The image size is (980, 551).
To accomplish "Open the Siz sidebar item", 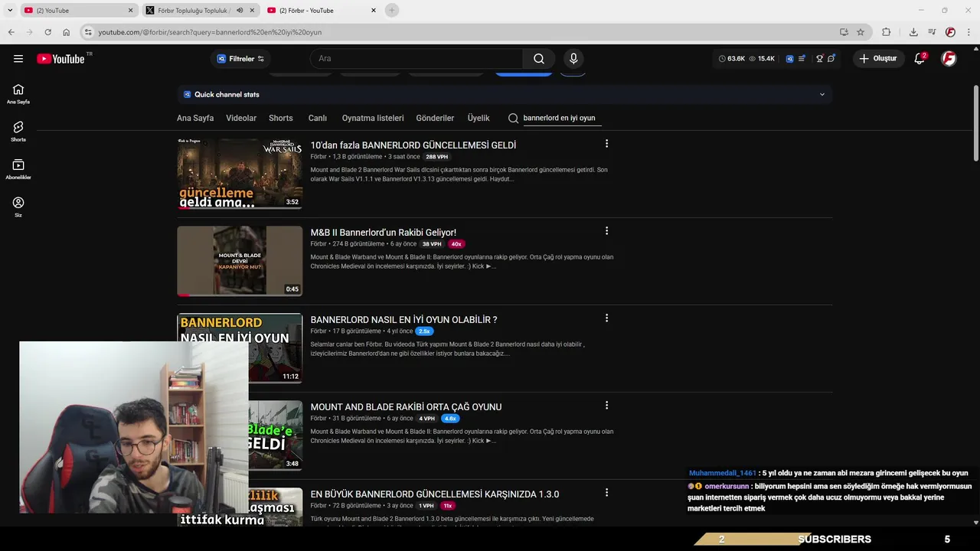I will 18,207.
